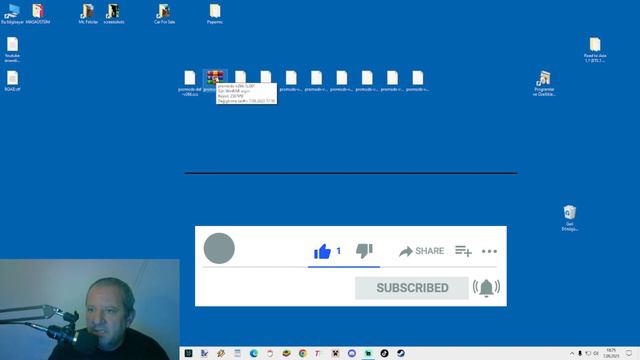This screenshot has height=360, width=640.
Task: Click the add-to-playlist icon
Action: (x=463, y=251)
